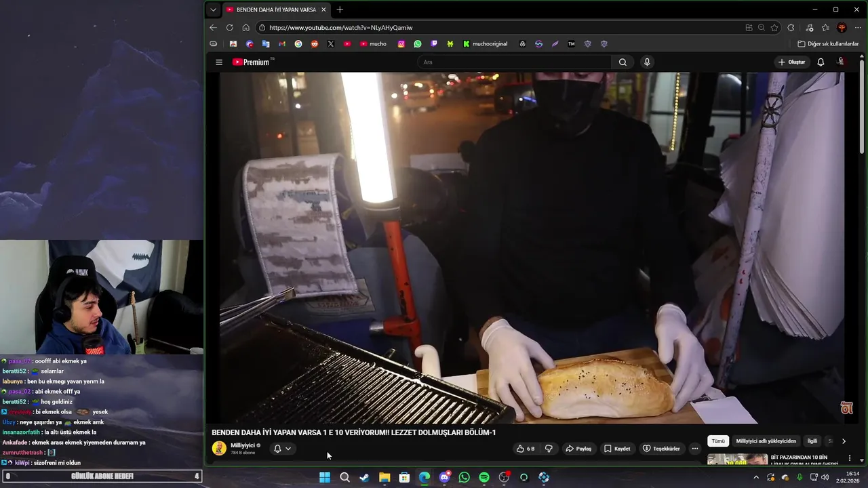
Task: Reload the YouTube page
Action: coord(229,28)
